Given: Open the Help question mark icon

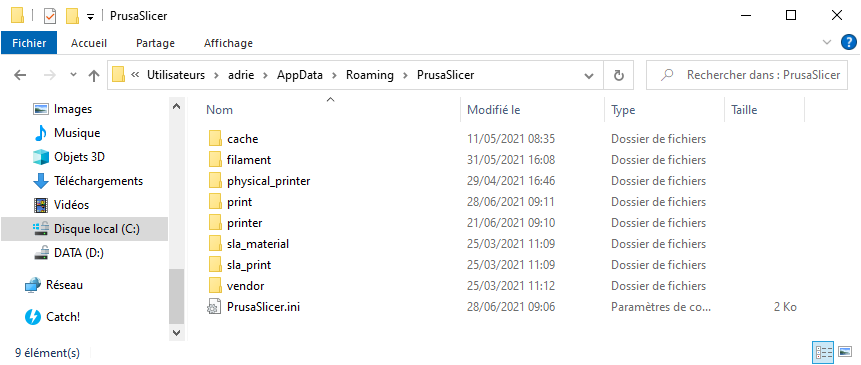Looking at the screenshot, I should (849, 42).
